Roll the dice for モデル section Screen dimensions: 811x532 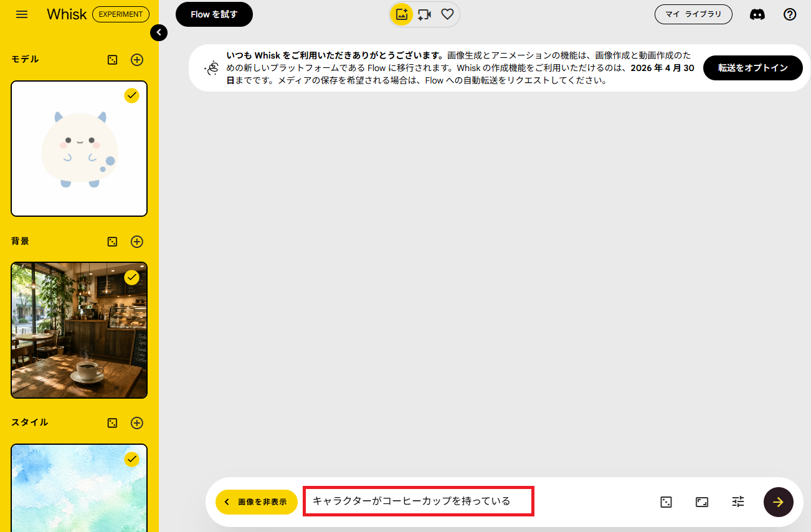coord(112,60)
